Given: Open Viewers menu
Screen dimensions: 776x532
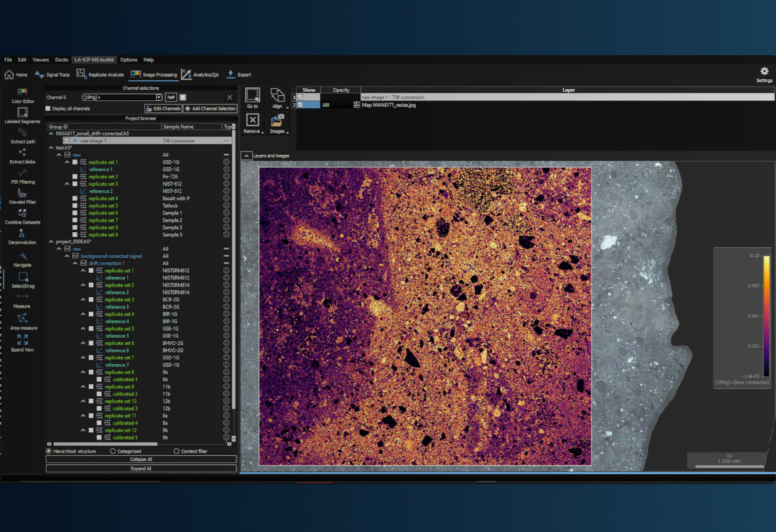Looking at the screenshot, I should (41, 60).
